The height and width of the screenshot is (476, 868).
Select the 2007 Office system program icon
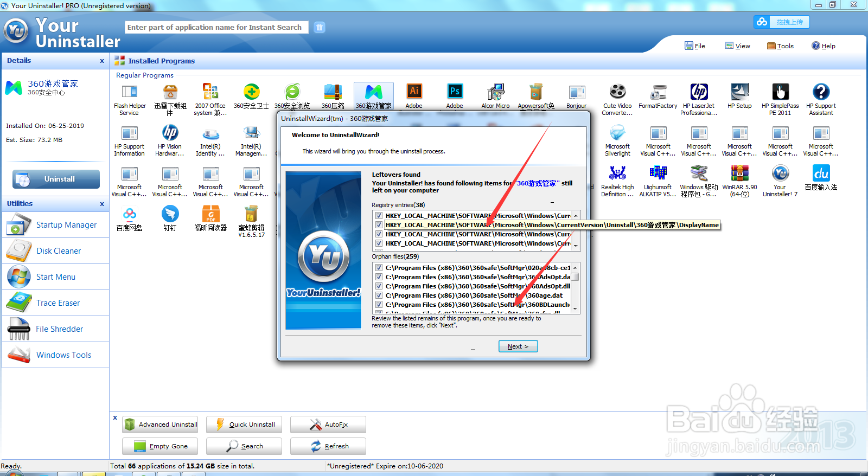pos(210,92)
